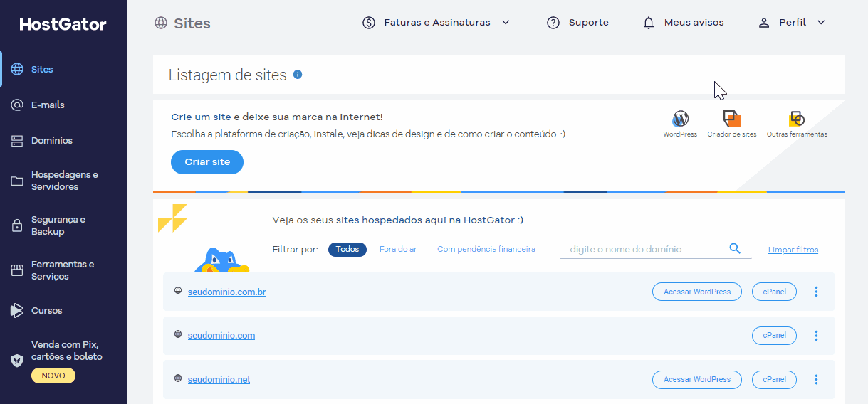This screenshot has height=404, width=868.
Task: Go to E-mails in sidebar
Action: pos(48,105)
